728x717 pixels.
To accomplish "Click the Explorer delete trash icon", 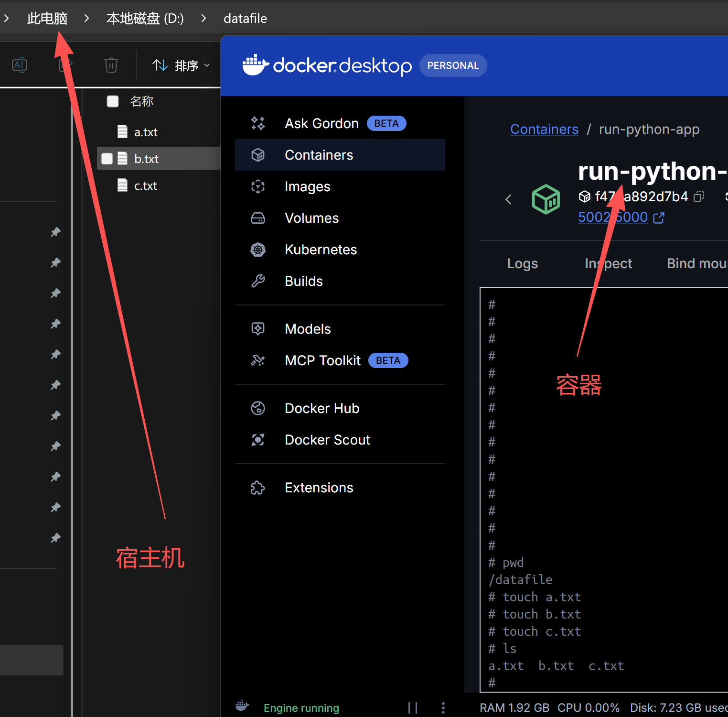I will 111,65.
